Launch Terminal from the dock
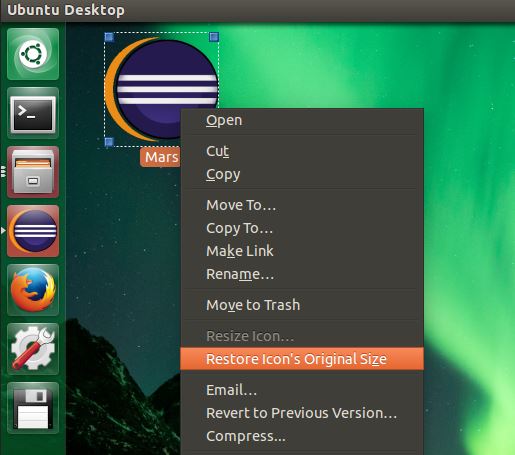This screenshot has height=455, width=515. click(33, 113)
